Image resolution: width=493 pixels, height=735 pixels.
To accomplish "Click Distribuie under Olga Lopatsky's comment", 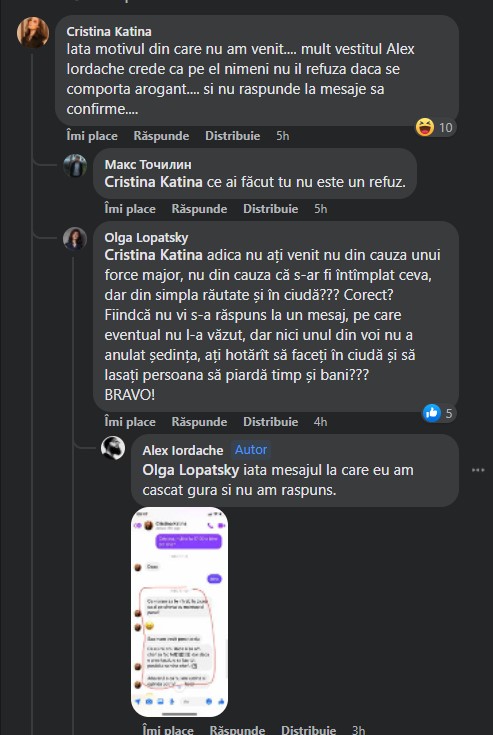I will tap(270, 422).
